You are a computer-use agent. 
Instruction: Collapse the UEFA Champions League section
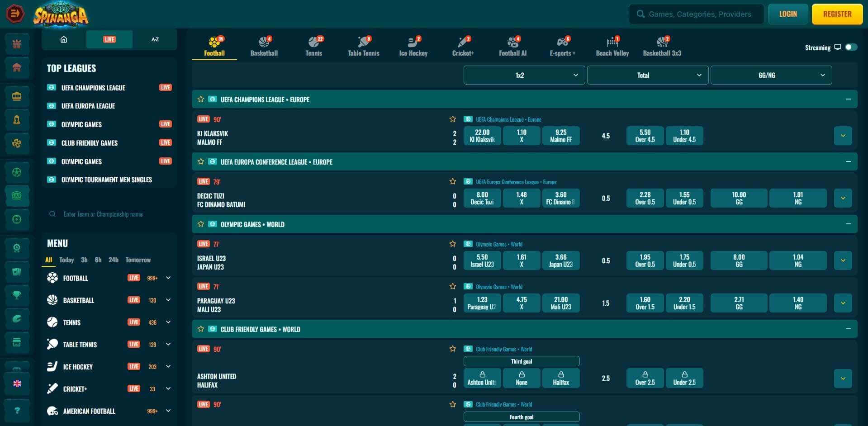click(x=848, y=99)
